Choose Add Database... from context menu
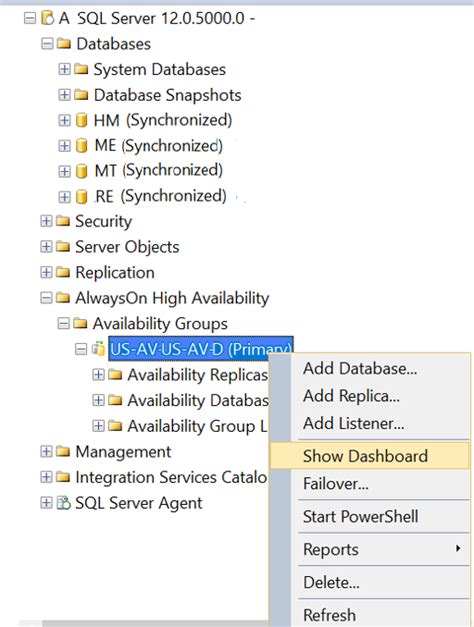The height and width of the screenshot is (627, 474). point(369,368)
